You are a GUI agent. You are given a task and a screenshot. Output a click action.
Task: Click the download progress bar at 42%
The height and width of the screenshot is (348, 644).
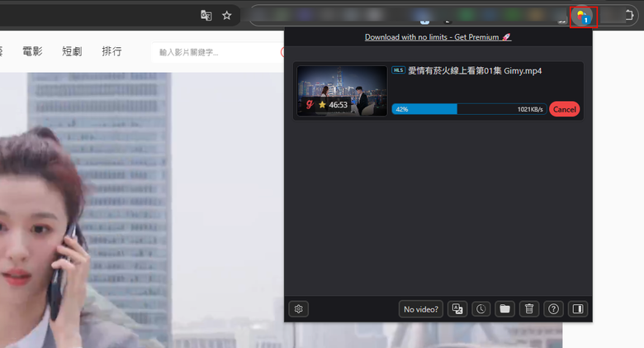tap(469, 109)
